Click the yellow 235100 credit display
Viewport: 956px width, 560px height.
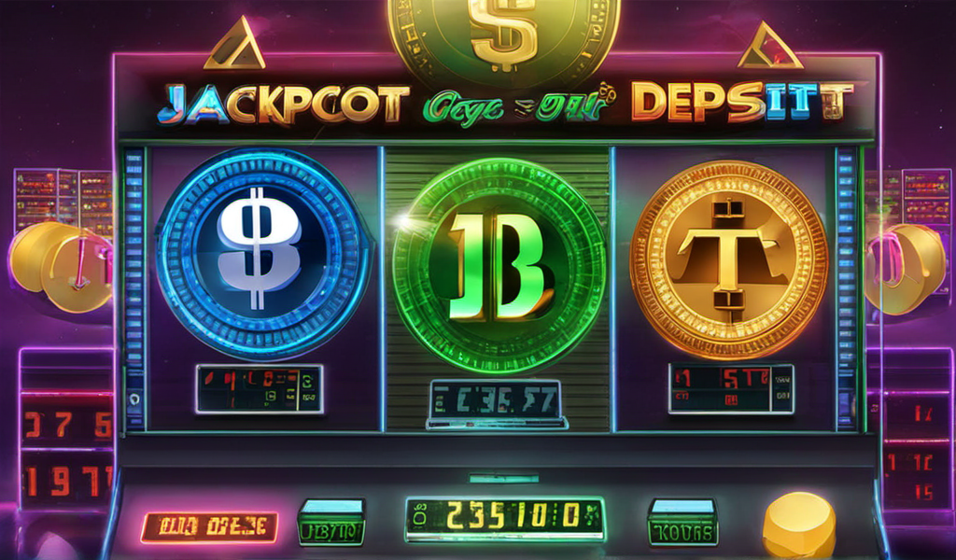(x=505, y=519)
